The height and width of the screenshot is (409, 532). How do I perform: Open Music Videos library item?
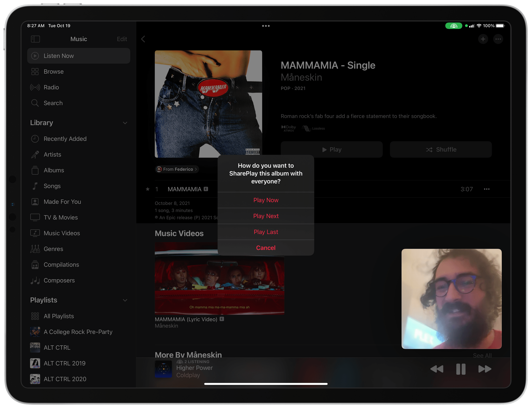click(x=79, y=233)
